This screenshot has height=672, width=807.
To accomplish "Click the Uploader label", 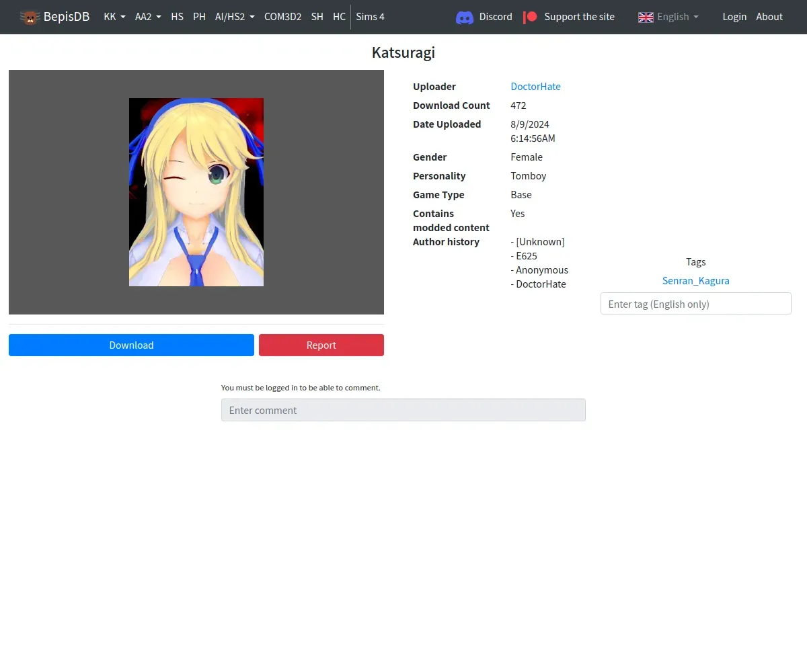I will [x=434, y=87].
